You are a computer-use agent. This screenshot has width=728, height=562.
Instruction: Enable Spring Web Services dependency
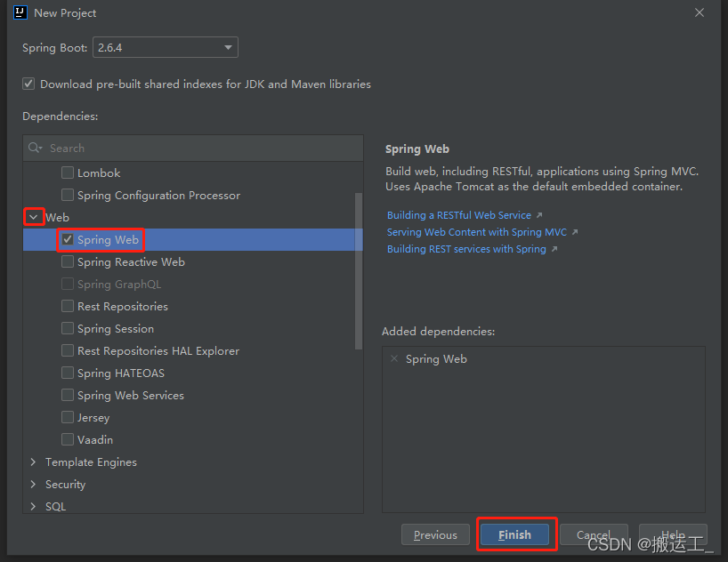tap(68, 396)
